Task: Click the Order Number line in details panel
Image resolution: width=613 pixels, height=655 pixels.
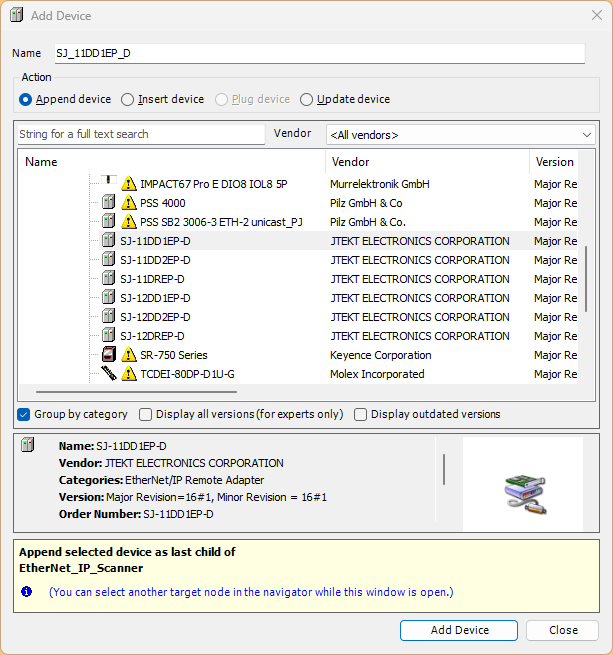Action: [x=136, y=514]
